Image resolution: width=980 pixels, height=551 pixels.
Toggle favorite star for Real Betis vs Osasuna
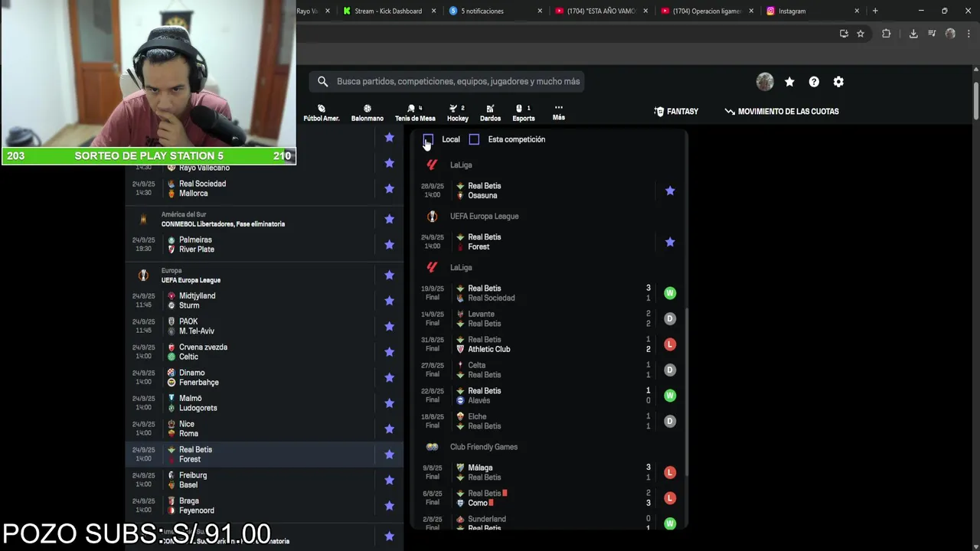click(670, 191)
